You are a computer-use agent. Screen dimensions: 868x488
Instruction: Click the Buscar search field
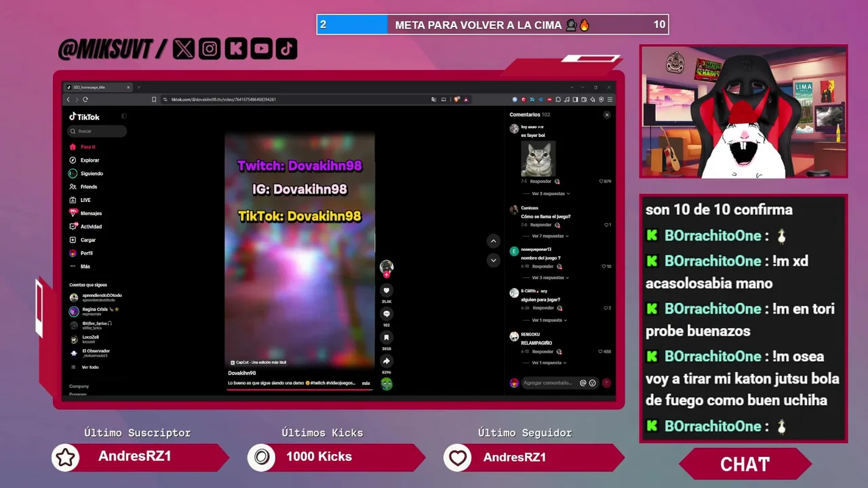point(97,131)
